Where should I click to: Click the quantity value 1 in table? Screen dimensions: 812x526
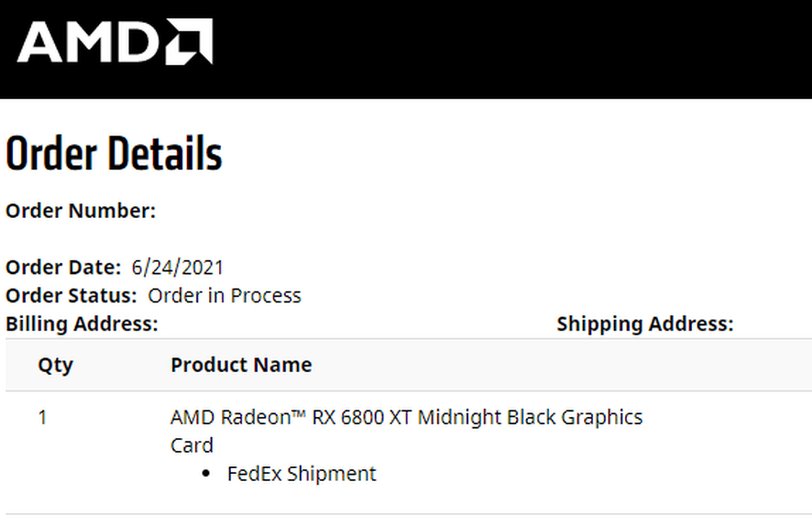coord(42,418)
